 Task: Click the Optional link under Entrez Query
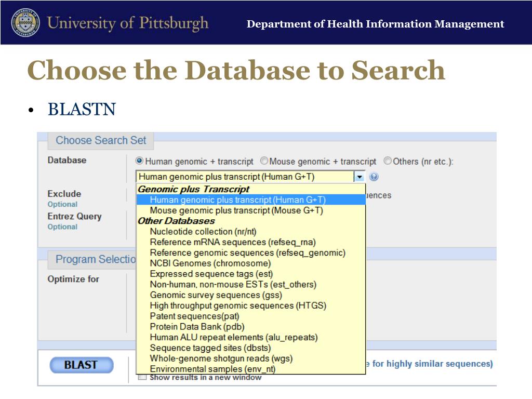pyautogui.click(x=62, y=227)
